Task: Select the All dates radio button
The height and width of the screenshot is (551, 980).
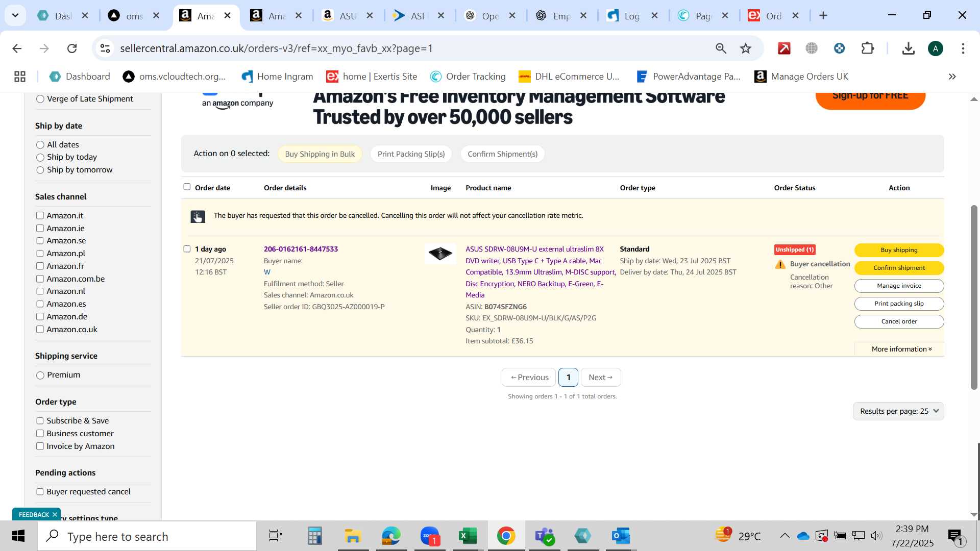Action: (40, 145)
